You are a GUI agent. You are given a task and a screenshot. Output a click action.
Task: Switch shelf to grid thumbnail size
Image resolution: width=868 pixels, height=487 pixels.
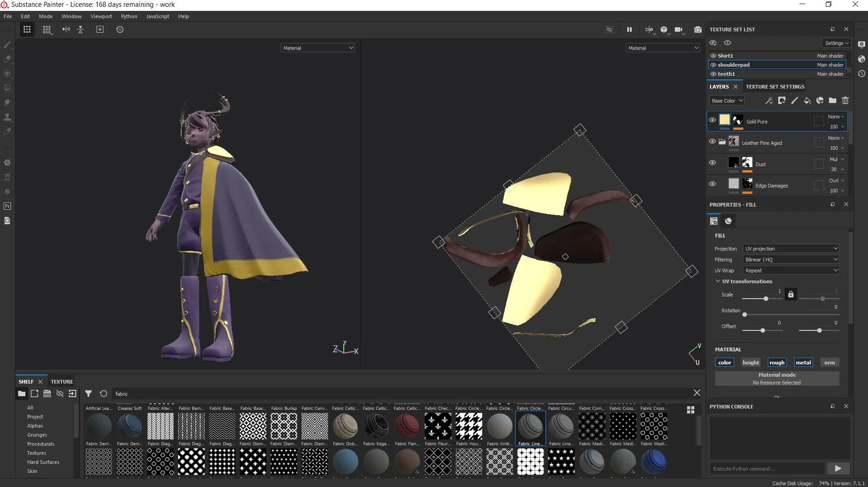691,410
